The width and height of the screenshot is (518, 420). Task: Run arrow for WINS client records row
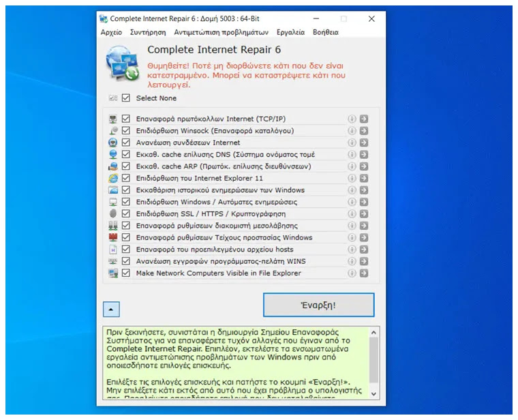(x=364, y=261)
